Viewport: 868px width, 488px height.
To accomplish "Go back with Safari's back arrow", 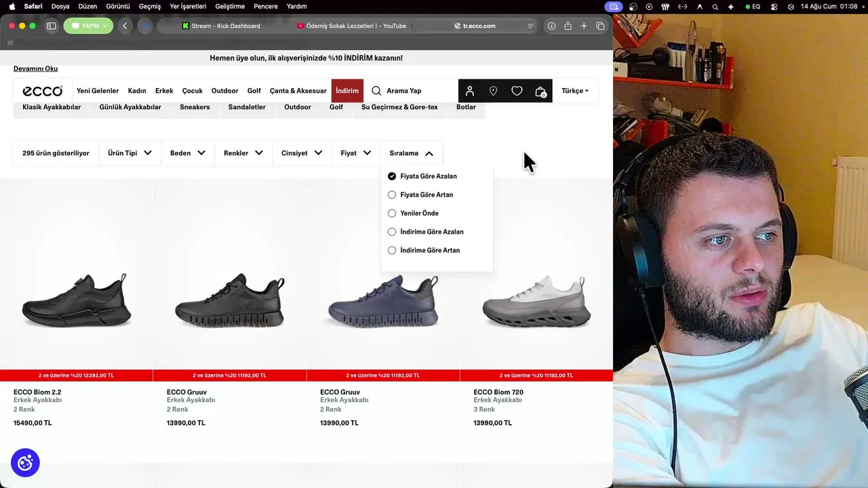I will pos(125,26).
